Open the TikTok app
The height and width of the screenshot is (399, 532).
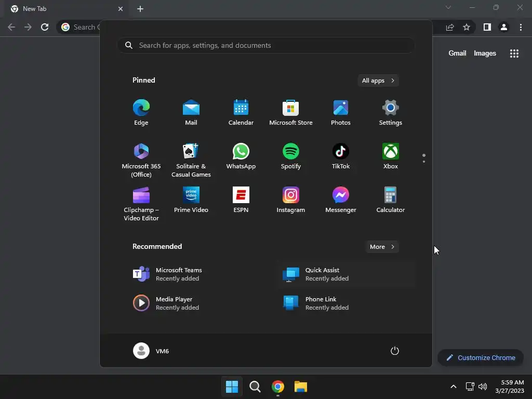(341, 156)
